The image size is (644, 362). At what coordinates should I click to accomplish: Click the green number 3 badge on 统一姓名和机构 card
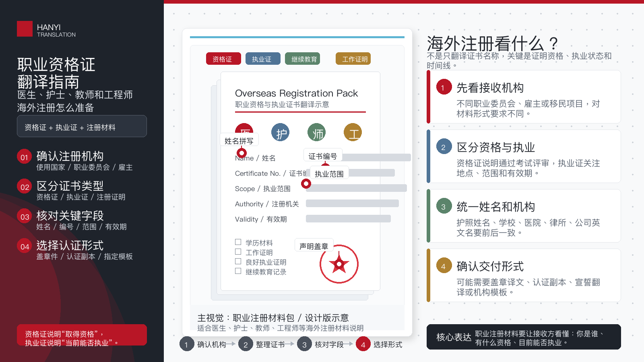[x=444, y=206]
